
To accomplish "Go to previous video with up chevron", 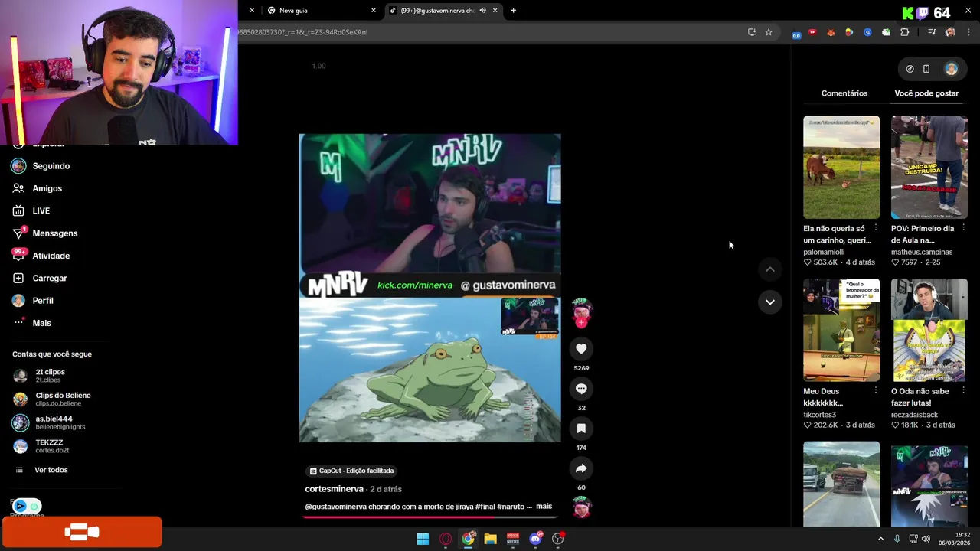I will pyautogui.click(x=770, y=269).
